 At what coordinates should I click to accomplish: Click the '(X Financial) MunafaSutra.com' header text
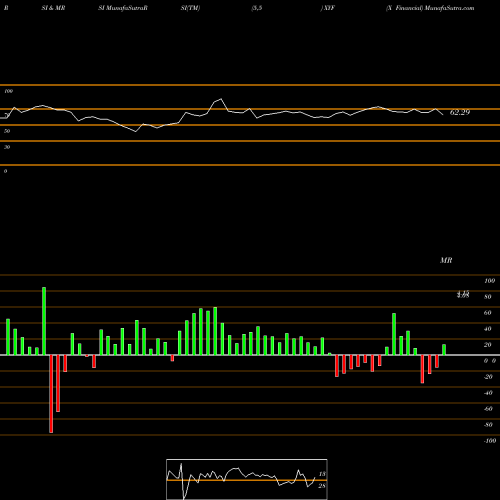pyautogui.click(x=430, y=8)
